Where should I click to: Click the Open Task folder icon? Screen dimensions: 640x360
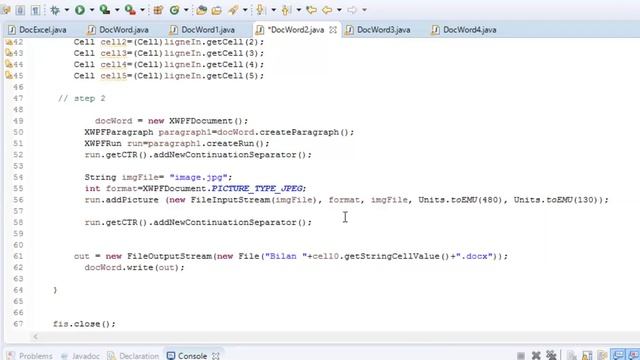tap(217, 10)
